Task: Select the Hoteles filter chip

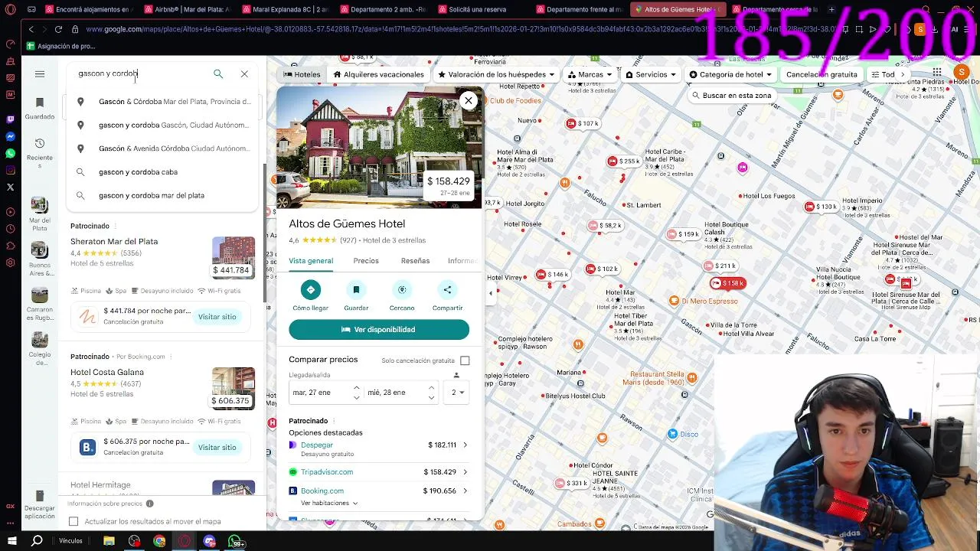Action: click(x=302, y=75)
